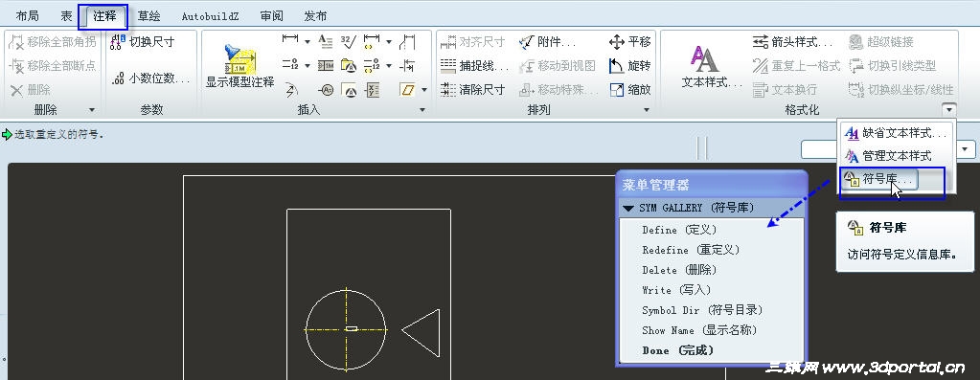980x380 pixels.
Task: Select 缺省文本样式 menu entry
Action: click(x=897, y=133)
